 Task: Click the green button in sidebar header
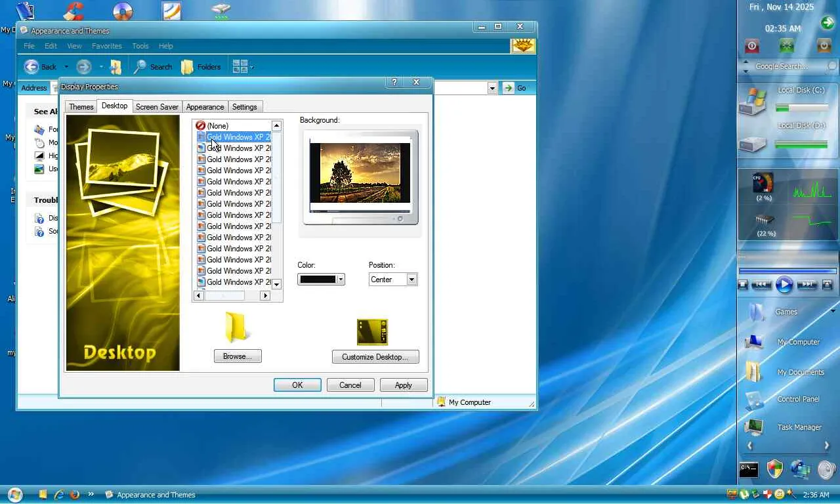point(786,46)
